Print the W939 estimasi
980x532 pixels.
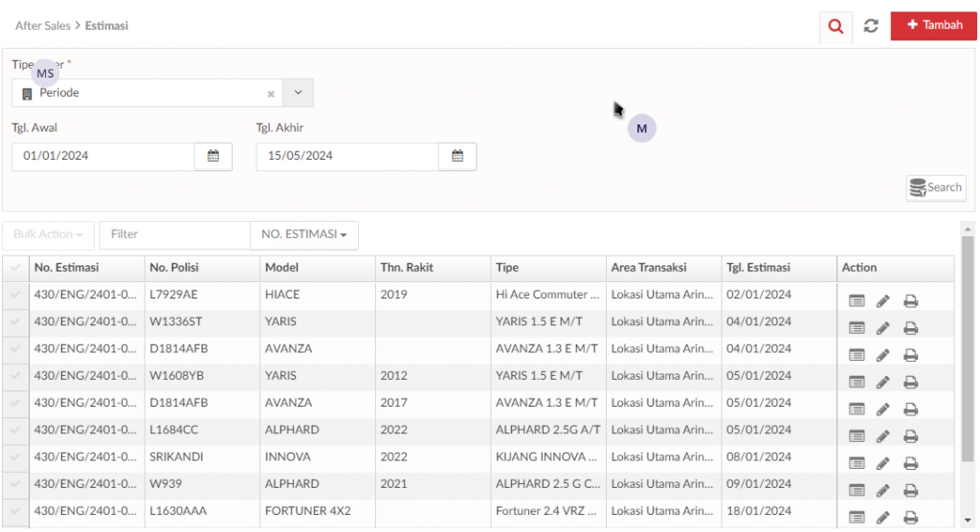(911, 490)
